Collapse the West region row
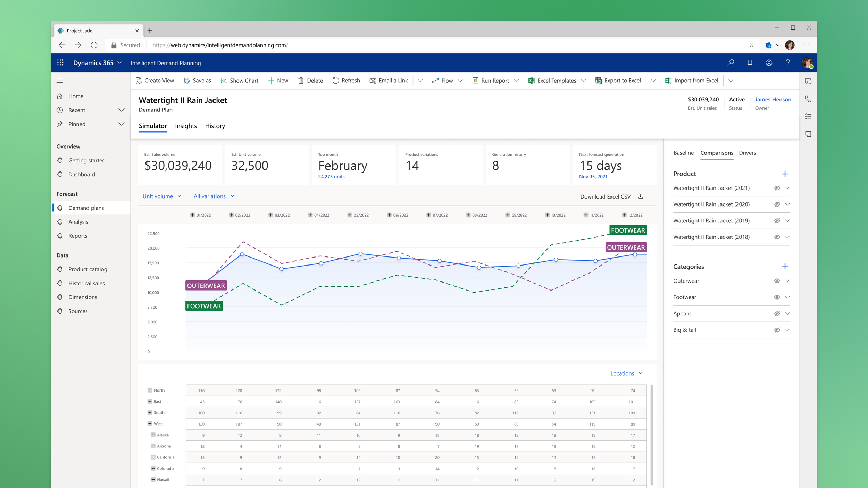This screenshot has width=868, height=488. (150, 423)
